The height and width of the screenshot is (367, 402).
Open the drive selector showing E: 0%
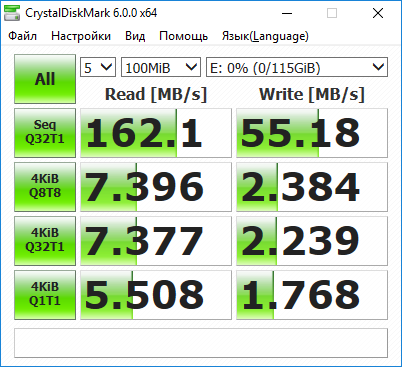(x=297, y=67)
